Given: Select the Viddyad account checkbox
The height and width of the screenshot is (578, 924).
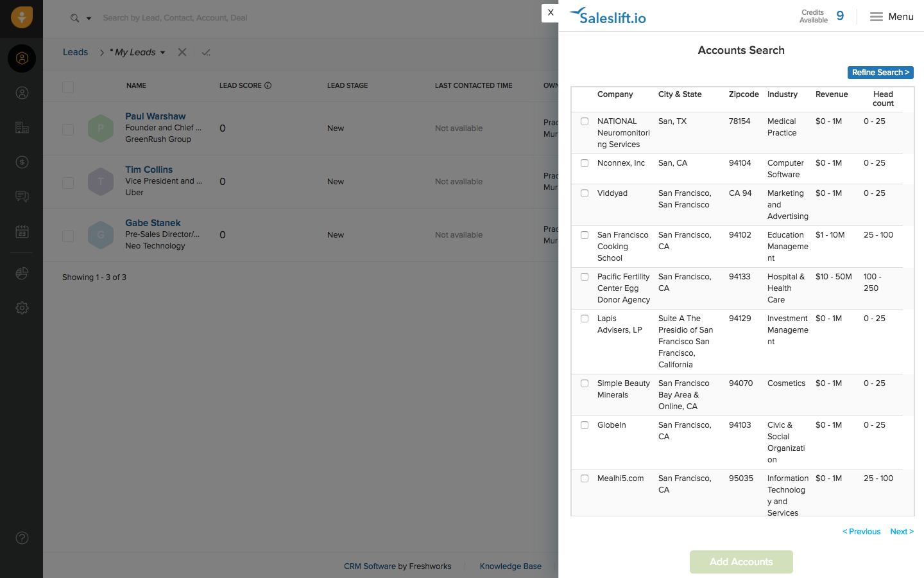Looking at the screenshot, I should (x=585, y=193).
